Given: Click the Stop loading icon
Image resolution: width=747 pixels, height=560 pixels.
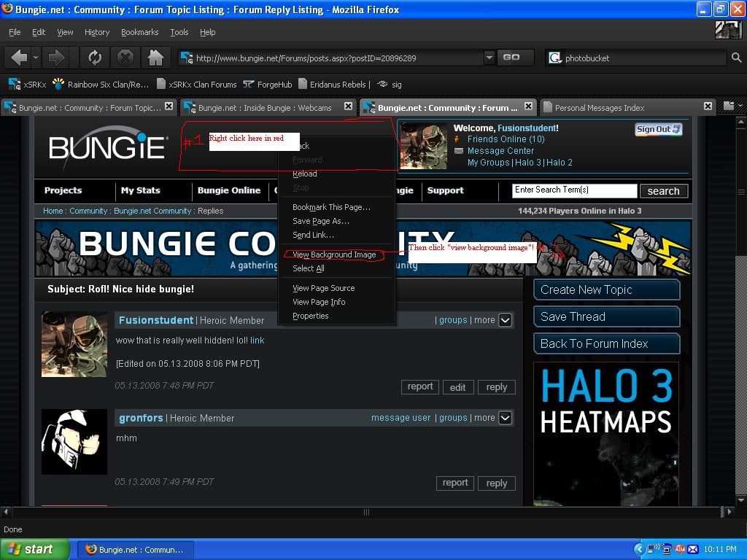Looking at the screenshot, I should (x=125, y=58).
